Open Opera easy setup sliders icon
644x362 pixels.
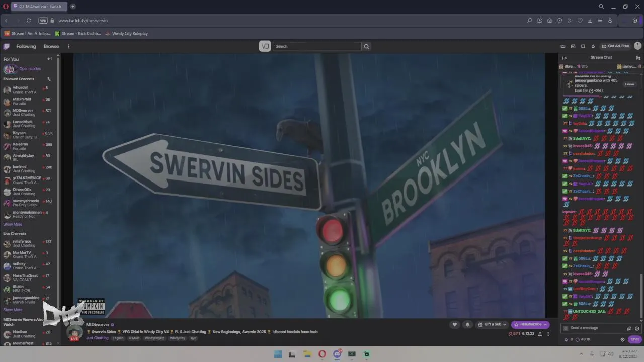tap(600, 21)
